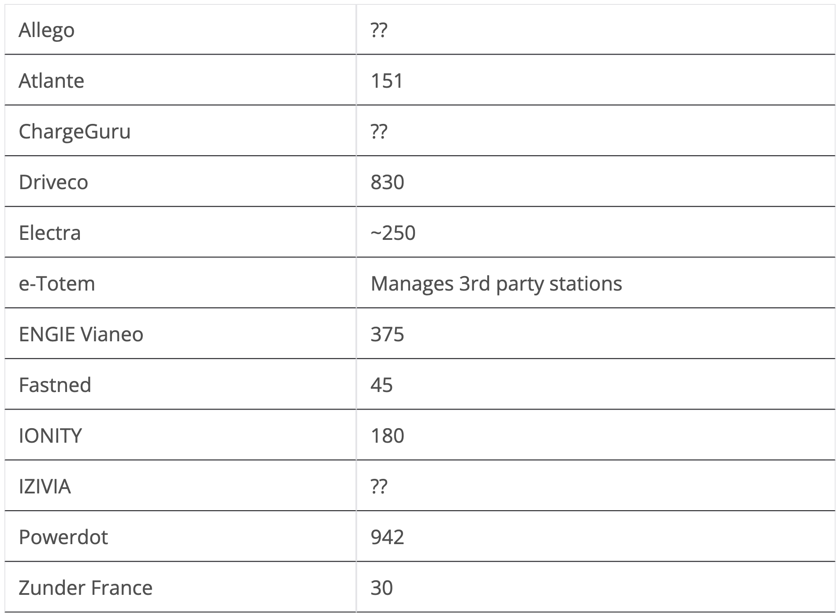Click the ENGIE Vianeo cell

point(180,334)
